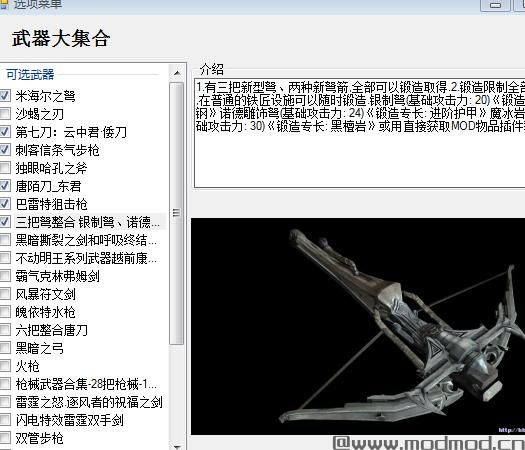525x450 pixels.
Task: Check 雷霆之怒.逐风者的祝福之剑 checkbox
Action: click(5, 402)
